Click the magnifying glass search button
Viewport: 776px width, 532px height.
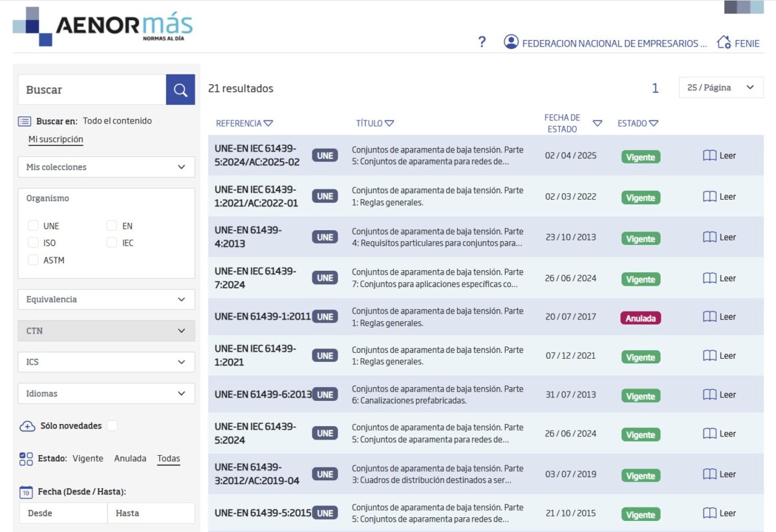pos(180,90)
